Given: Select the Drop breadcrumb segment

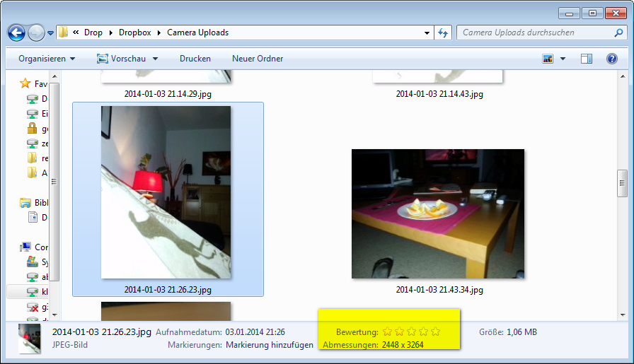Looking at the screenshot, I should tap(93, 33).
